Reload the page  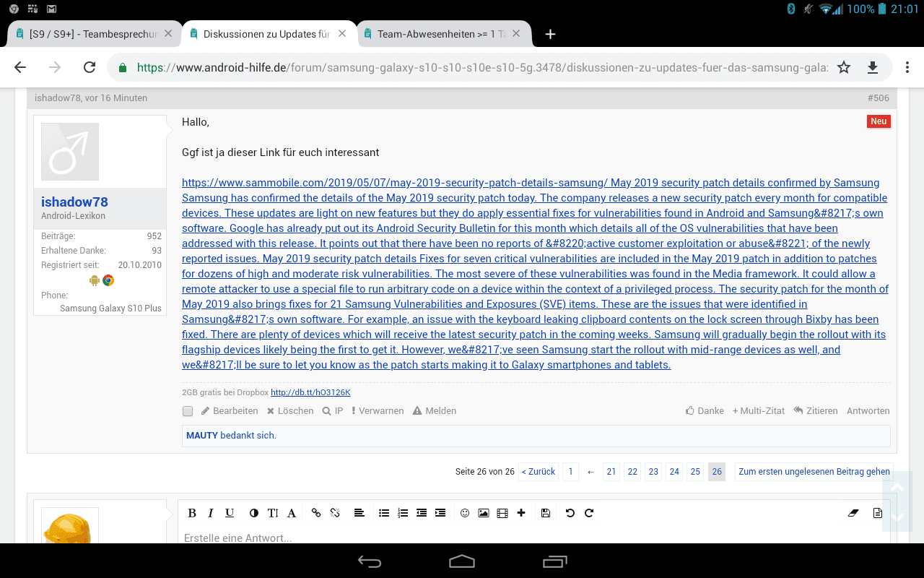click(90, 67)
